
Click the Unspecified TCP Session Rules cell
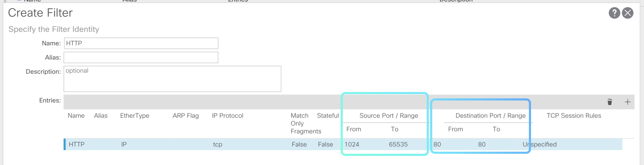(x=539, y=144)
